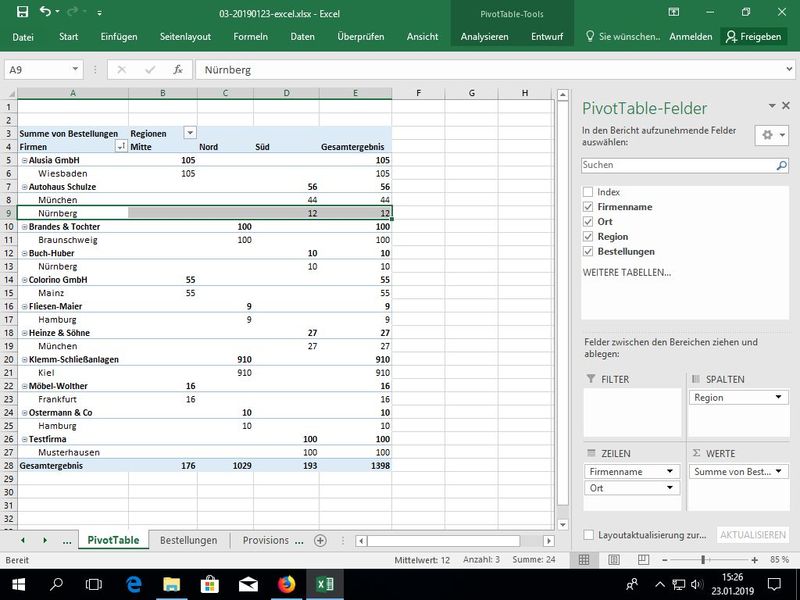
Task: Open the Name Box dropdown
Action: (x=75, y=69)
